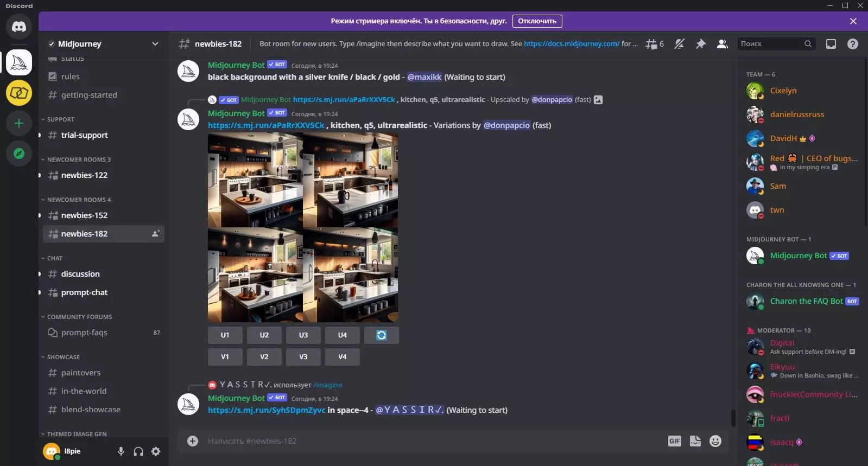Click the search magnifier icon
This screenshot has width=868, height=466.
coord(808,44)
